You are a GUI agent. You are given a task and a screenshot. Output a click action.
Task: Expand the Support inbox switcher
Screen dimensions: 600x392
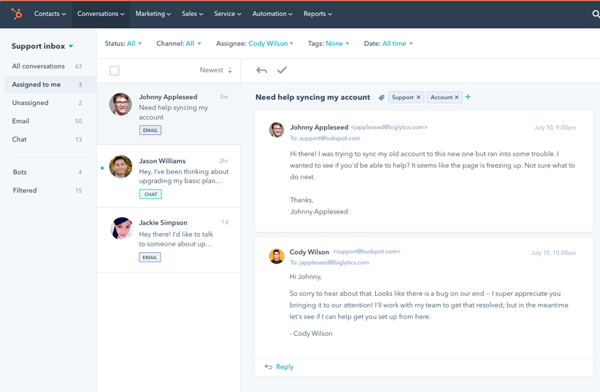click(x=42, y=46)
